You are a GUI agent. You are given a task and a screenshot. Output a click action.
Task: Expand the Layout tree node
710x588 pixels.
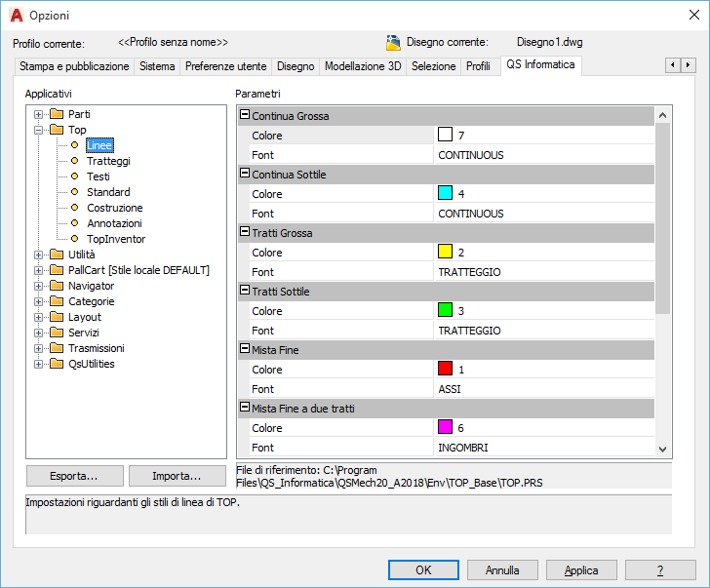38,317
